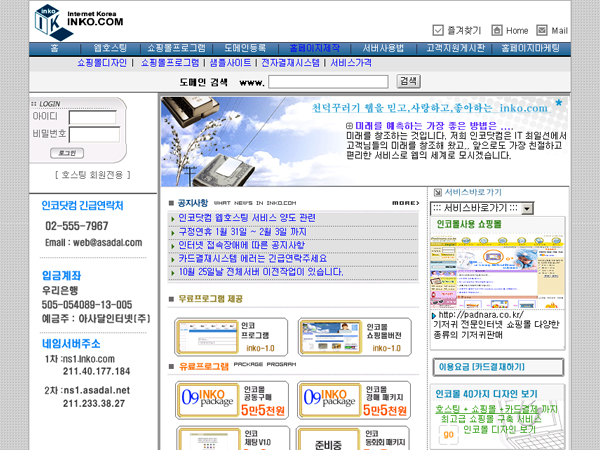The image size is (600, 450).
Task: Click the domain search input field
Action: click(328, 82)
